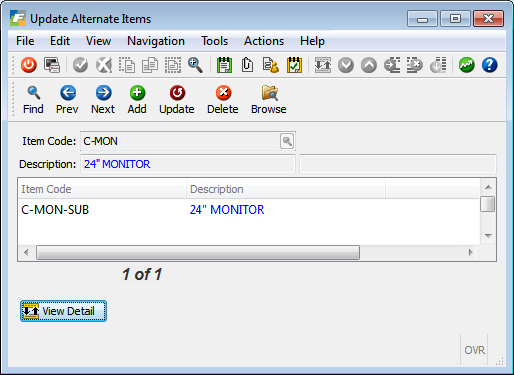Go to previous record with Prev
The image size is (514, 375).
[67, 100]
